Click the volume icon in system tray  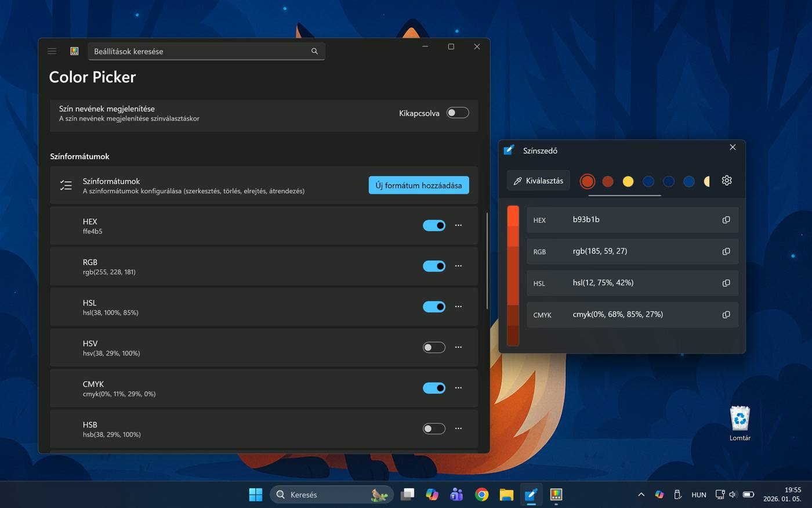733,495
